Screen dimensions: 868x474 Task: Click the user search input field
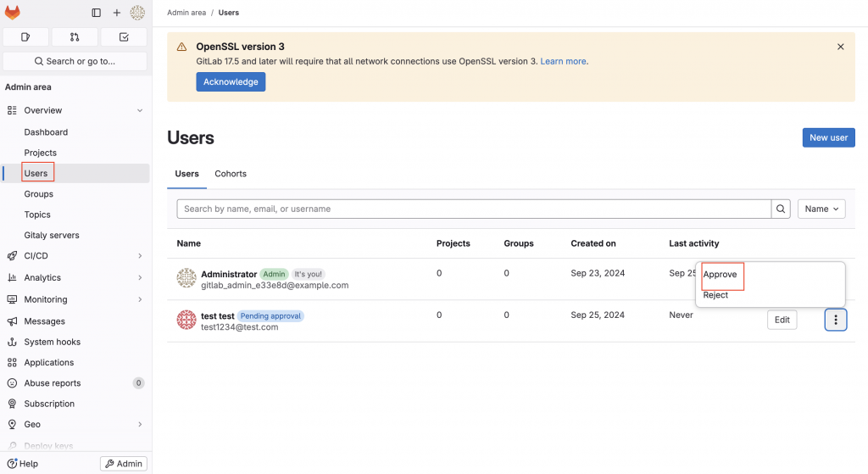pos(475,209)
